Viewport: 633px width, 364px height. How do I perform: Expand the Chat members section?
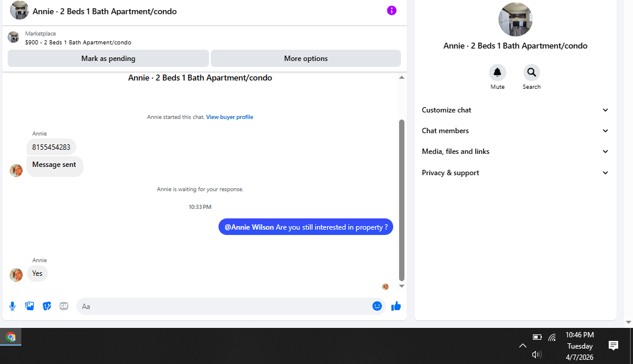[x=515, y=131]
